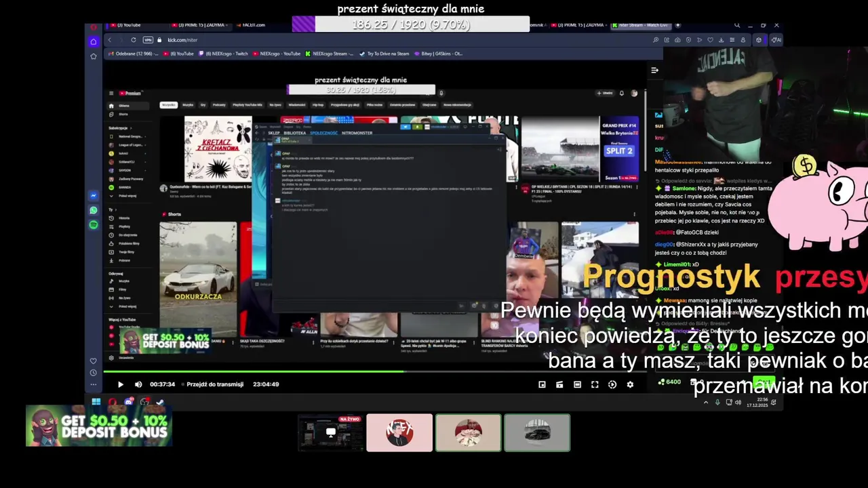Open Aria AI icon in browser toolbar

pos(776,40)
